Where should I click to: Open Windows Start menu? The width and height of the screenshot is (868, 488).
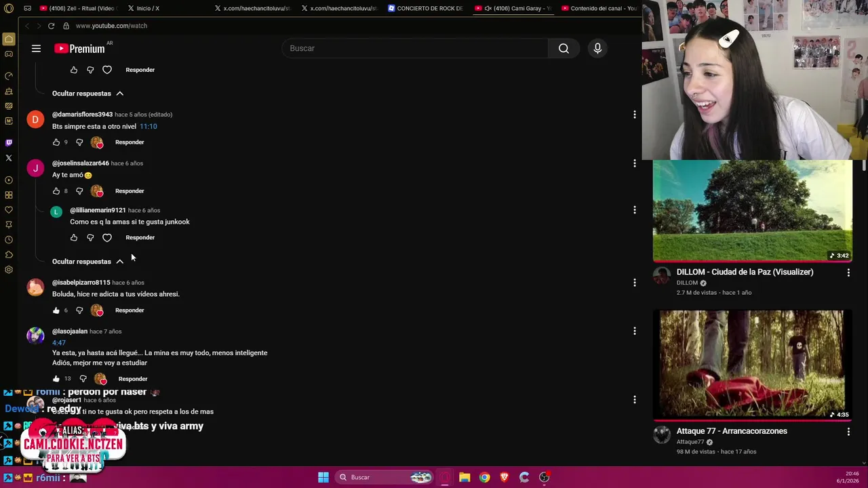323,477
